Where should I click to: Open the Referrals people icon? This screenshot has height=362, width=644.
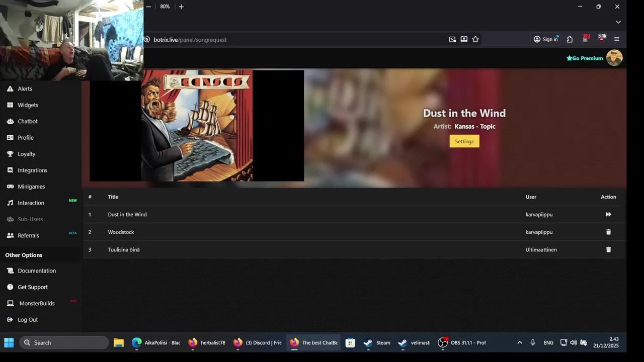click(x=10, y=235)
